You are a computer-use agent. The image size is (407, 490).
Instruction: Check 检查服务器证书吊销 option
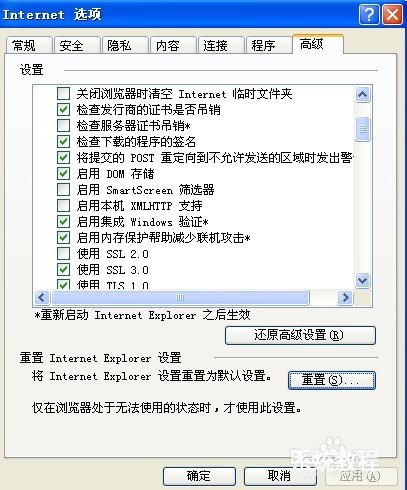[63, 125]
